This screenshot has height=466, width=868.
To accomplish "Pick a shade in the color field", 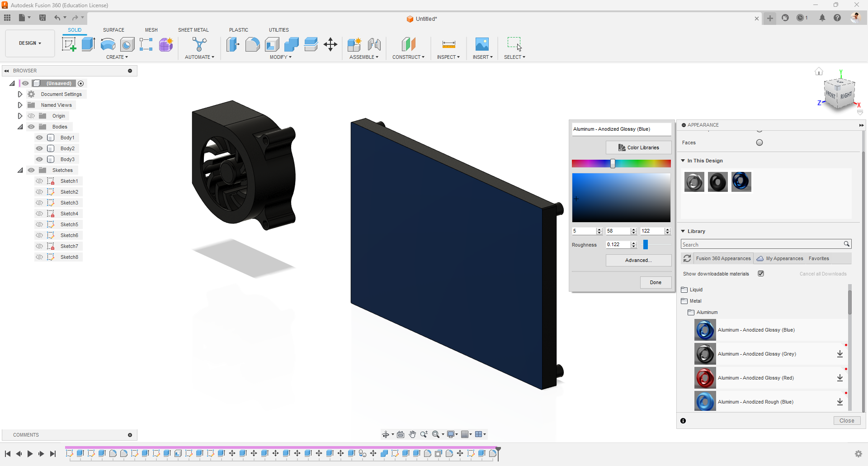I will (621, 198).
